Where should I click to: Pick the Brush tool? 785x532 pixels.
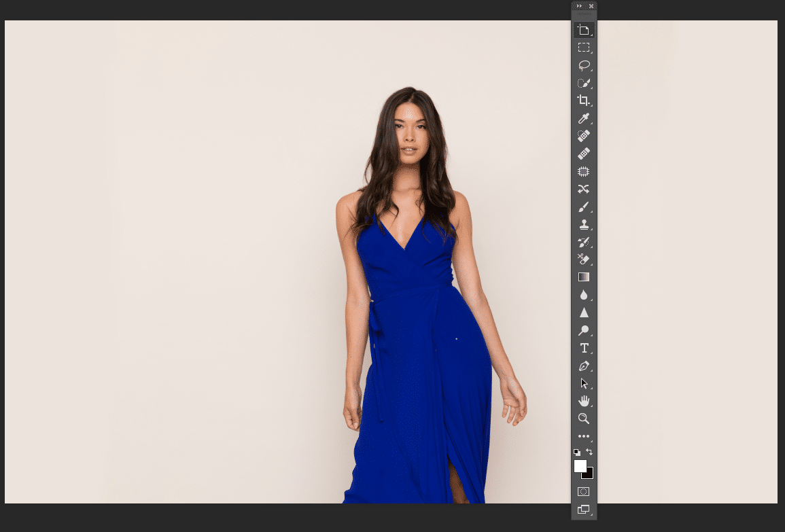[x=583, y=207]
